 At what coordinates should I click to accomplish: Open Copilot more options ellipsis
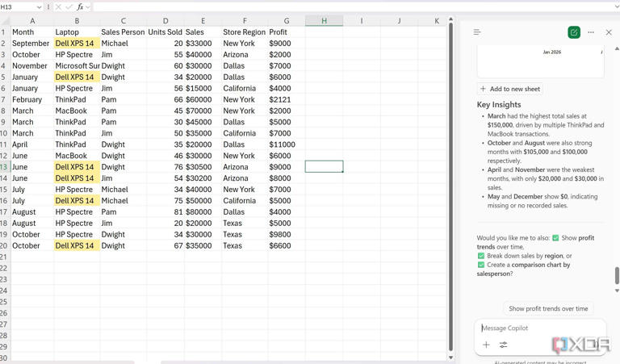click(591, 32)
